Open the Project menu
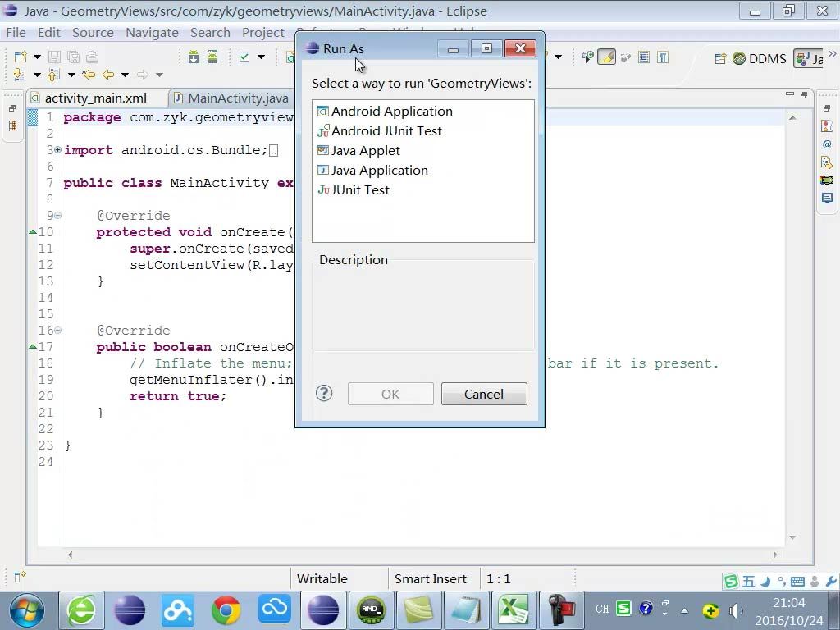The image size is (840, 630). click(x=263, y=33)
